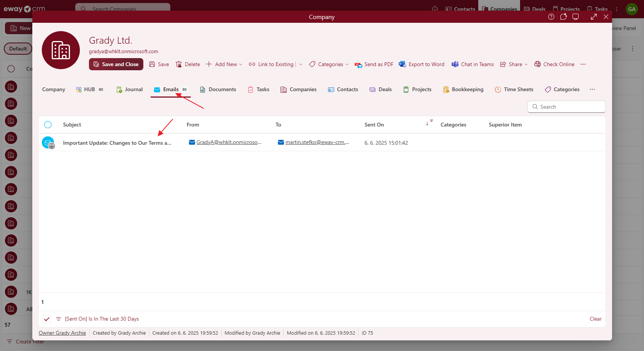Click the email row icon for Important Update
The width and height of the screenshot is (644, 351).
coord(48,143)
